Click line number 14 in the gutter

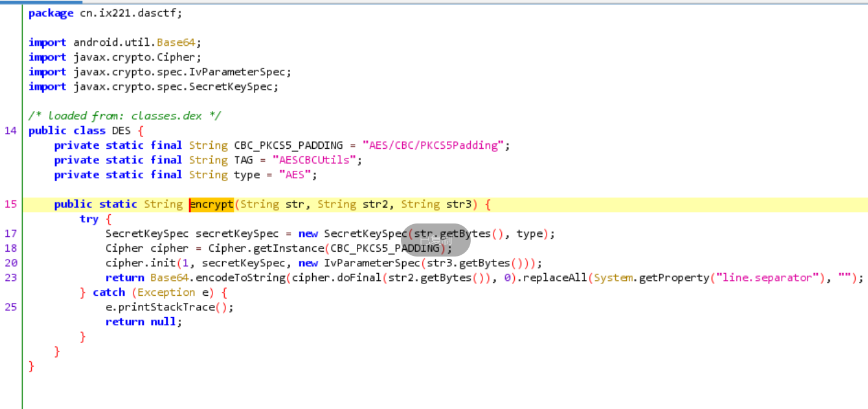coord(10,131)
